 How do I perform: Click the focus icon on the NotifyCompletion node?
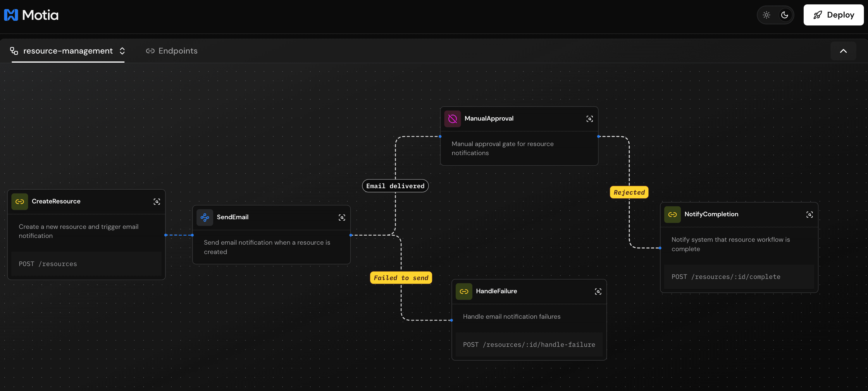[810, 214]
